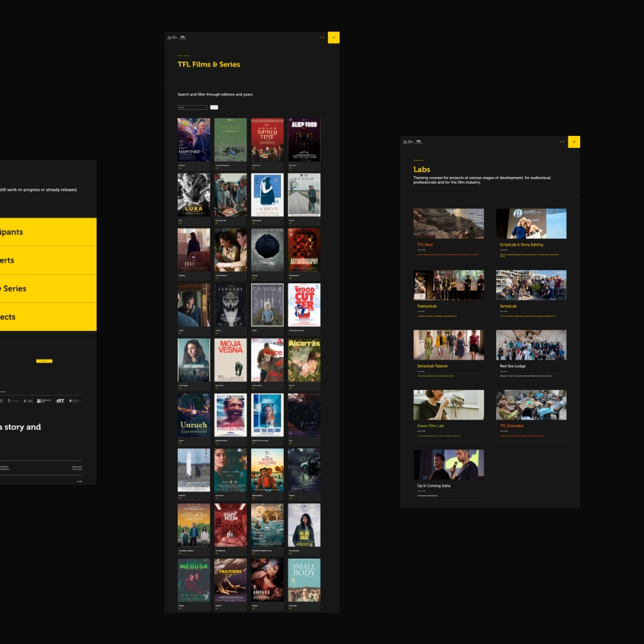Open the Wood Cutter Story poster
This screenshot has width=644, height=644.
pyautogui.click(x=304, y=305)
